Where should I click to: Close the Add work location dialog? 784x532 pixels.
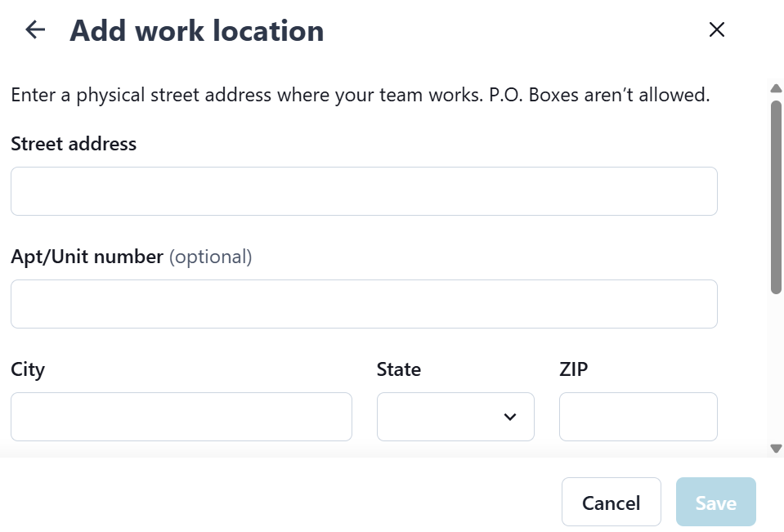[x=717, y=30]
